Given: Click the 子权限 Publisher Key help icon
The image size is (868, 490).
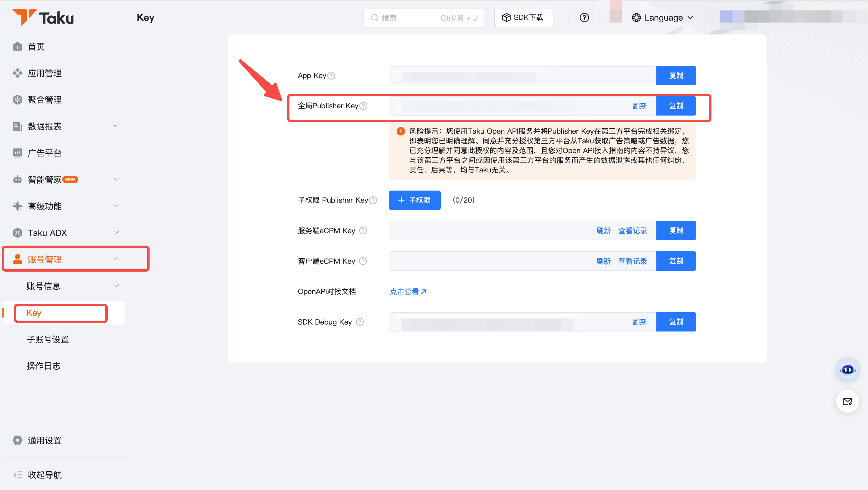Looking at the screenshot, I should [373, 200].
